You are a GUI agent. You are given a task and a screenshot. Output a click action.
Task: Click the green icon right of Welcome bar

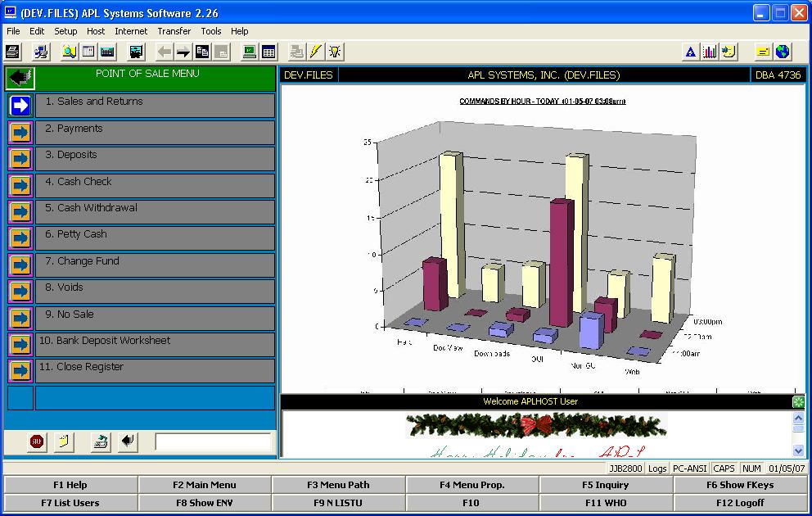799,401
